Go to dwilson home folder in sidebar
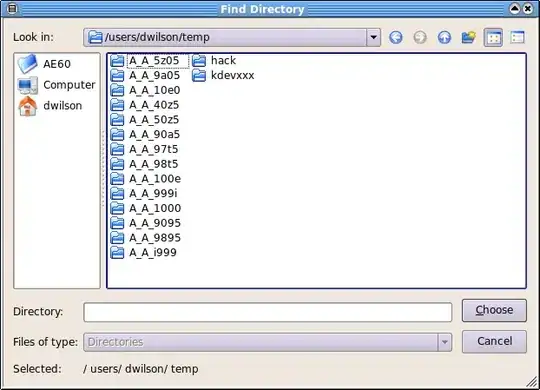Image resolution: width=540 pixels, height=390 pixels. click(x=50, y=105)
